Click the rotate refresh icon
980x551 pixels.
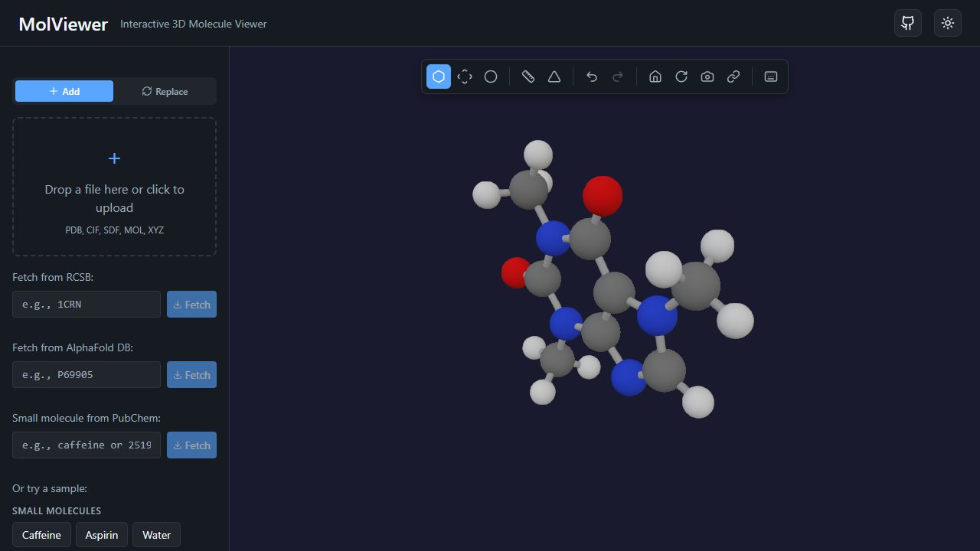click(x=681, y=77)
